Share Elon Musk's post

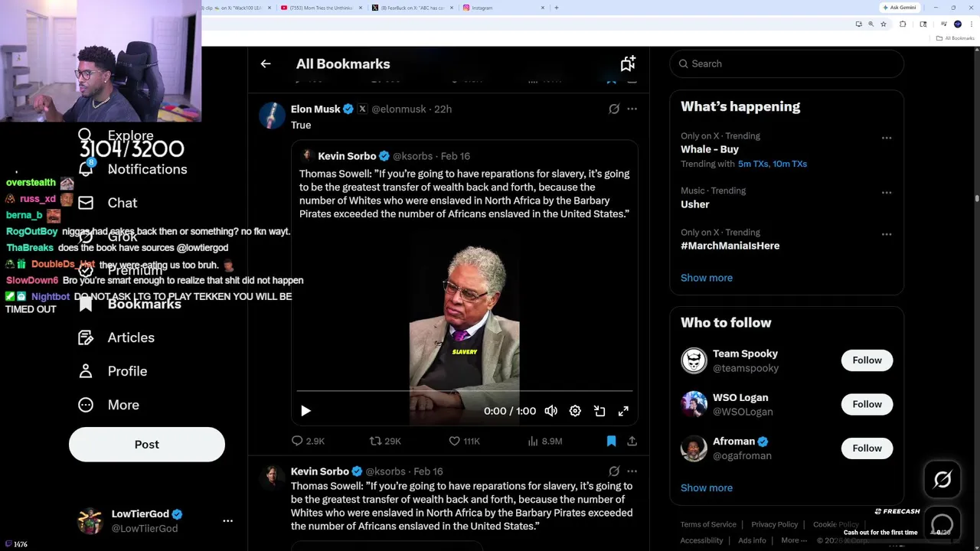coord(632,441)
